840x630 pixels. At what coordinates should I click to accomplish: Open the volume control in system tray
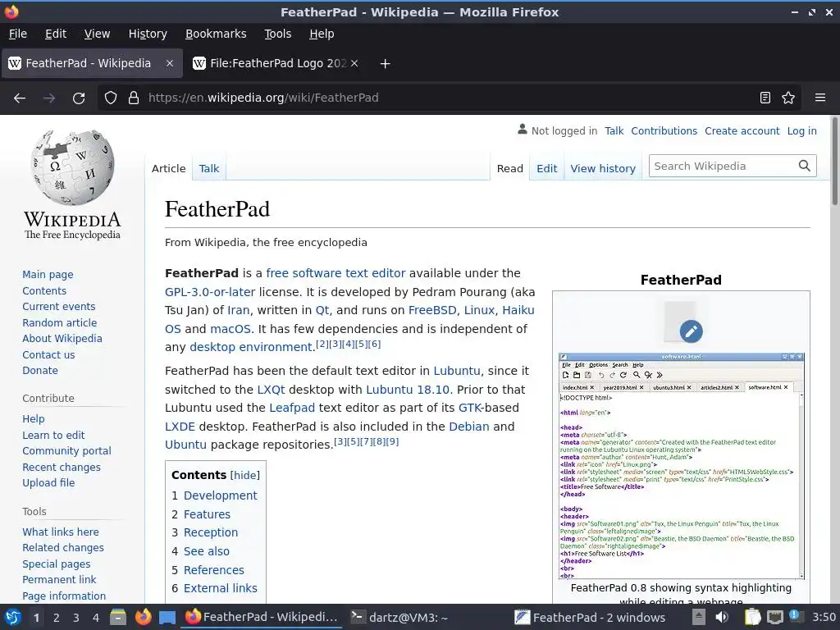point(722,617)
